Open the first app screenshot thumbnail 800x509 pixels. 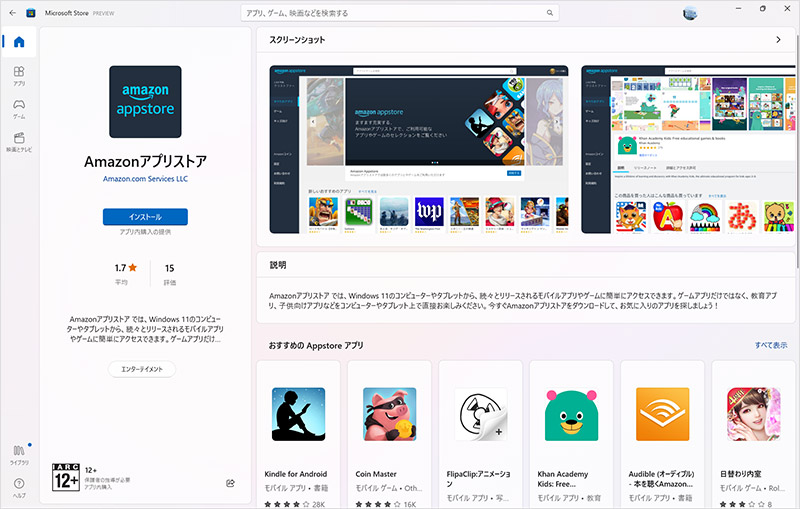[x=419, y=149]
